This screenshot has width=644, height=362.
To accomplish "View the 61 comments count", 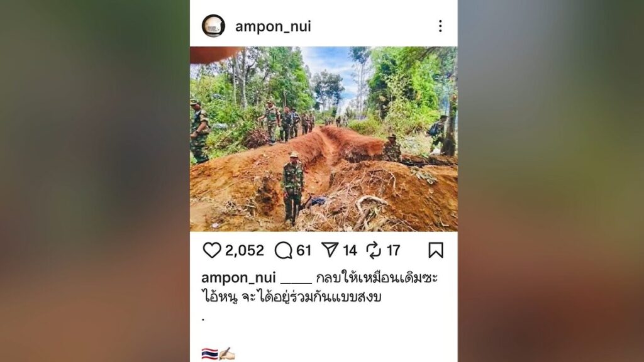I will (x=304, y=250).
